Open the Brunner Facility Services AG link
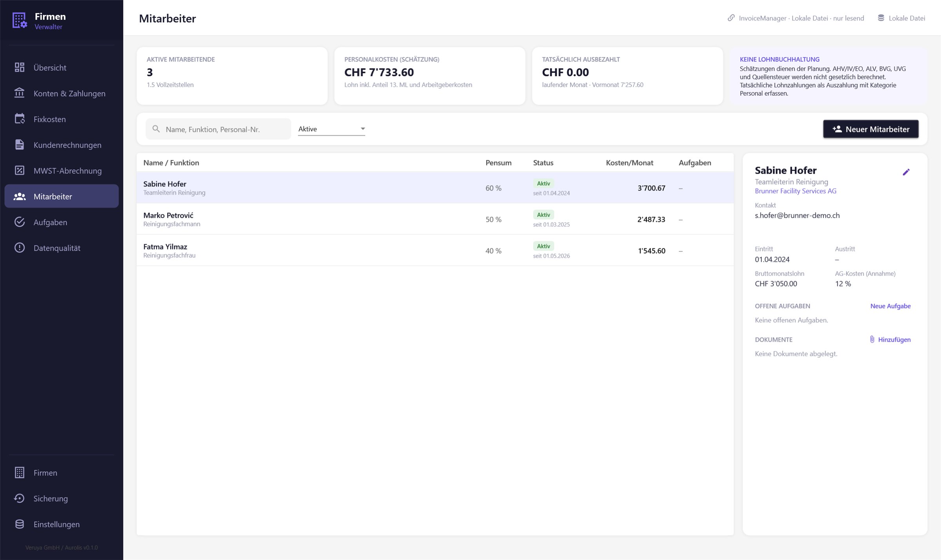This screenshot has height=560, width=941. point(796,191)
